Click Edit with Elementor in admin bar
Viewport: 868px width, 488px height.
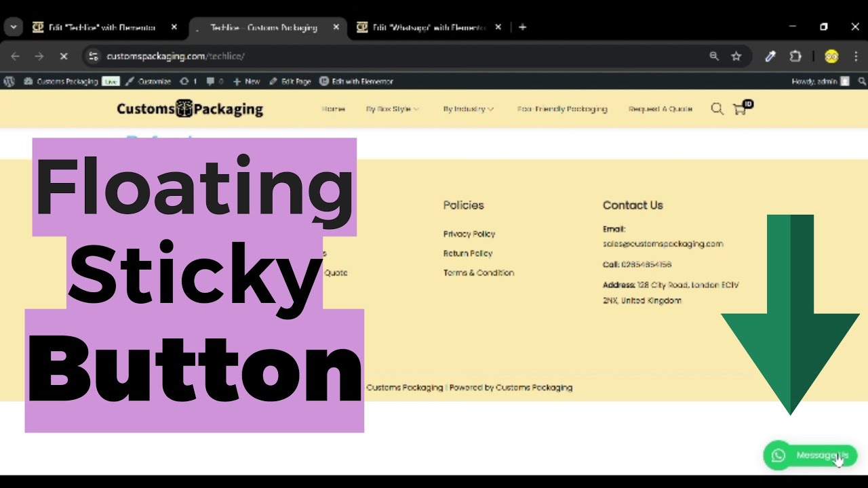pyautogui.click(x=356, y=81)
